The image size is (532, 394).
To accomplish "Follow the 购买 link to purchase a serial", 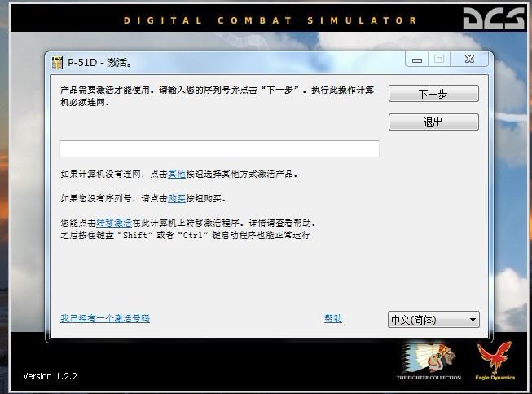I will pyautogui.click(x=176, y=198).
